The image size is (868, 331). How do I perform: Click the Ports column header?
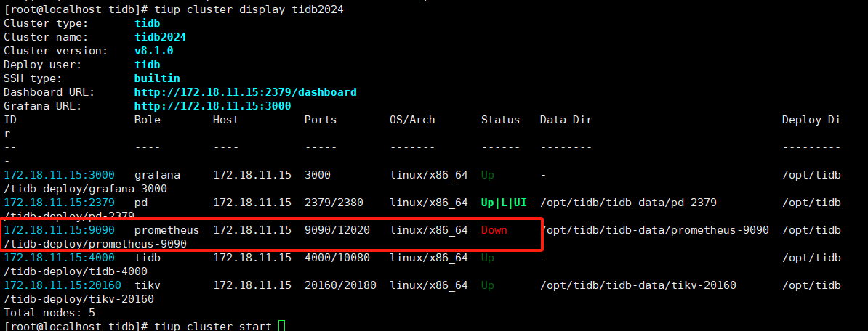coord(321,120)
